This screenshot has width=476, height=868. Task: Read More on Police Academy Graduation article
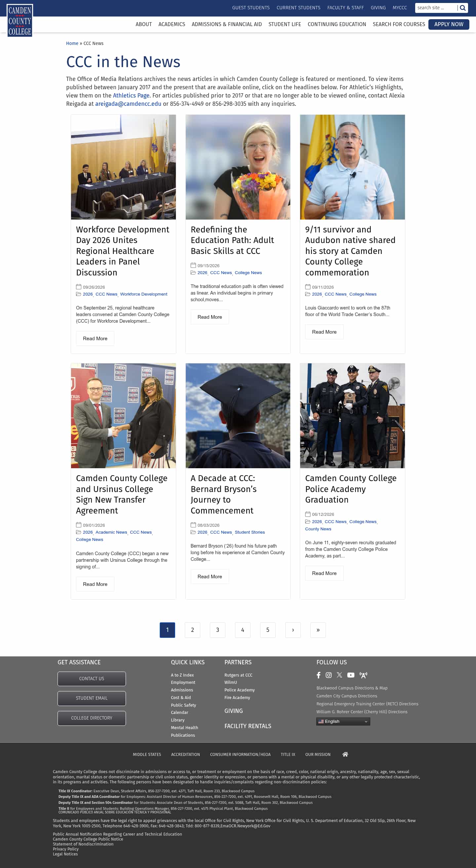(x=324, y=573)
